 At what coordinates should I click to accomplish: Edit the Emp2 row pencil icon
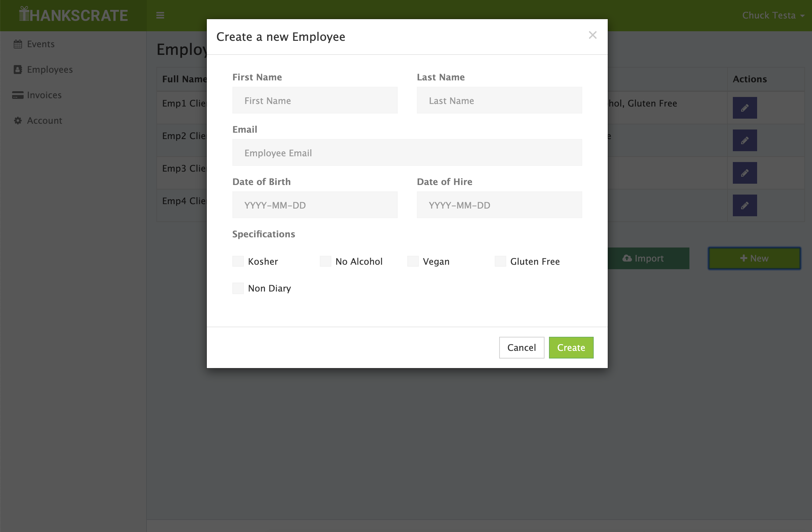tap(745, 140)
